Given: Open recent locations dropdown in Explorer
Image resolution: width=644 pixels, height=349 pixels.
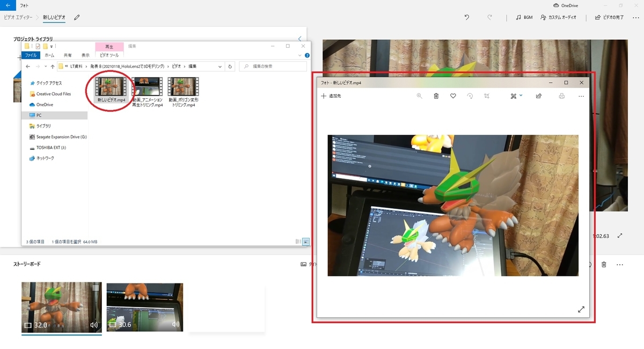Looking at the screenshot, I should click(x=46, y=67).
